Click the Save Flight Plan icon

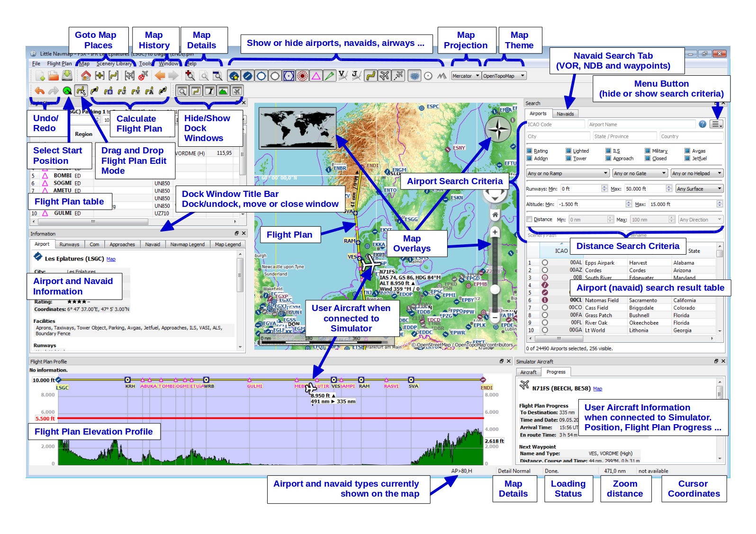click(67, 76)
